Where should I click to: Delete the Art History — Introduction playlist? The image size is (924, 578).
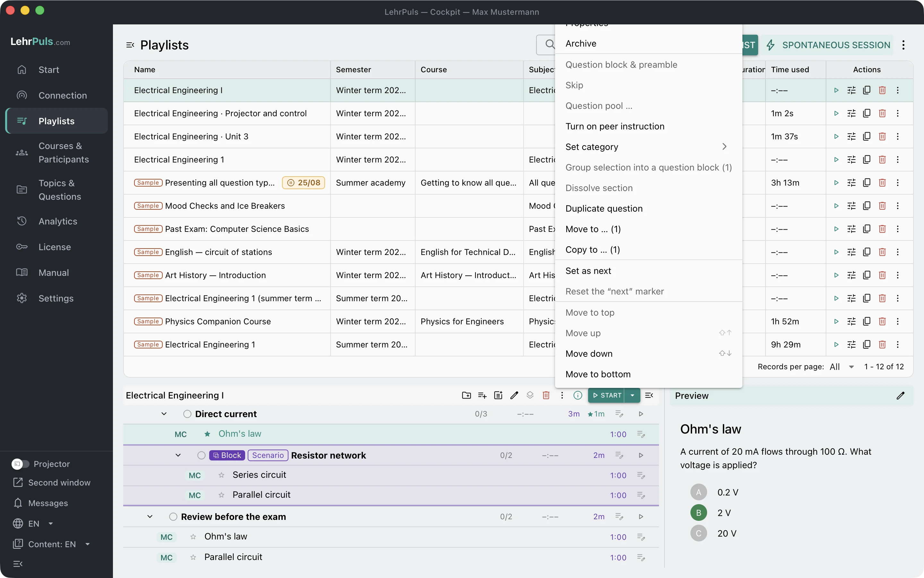[x=882, y=275]
